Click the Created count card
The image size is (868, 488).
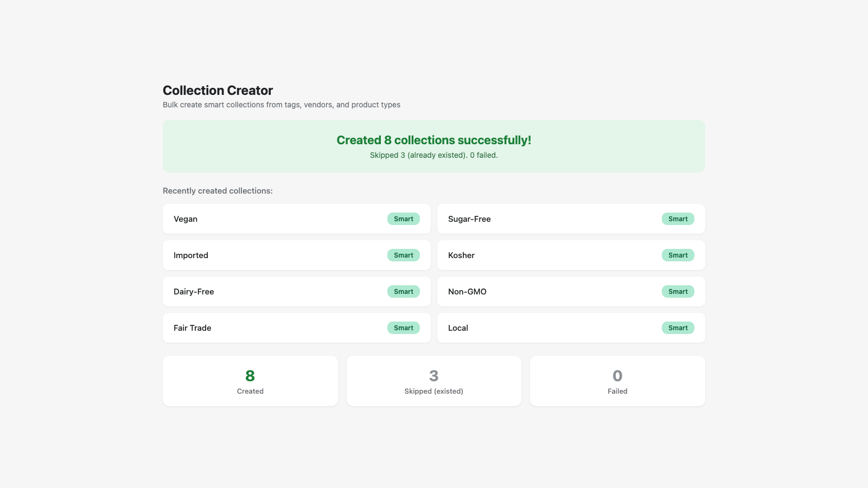[x=250, y=381]
